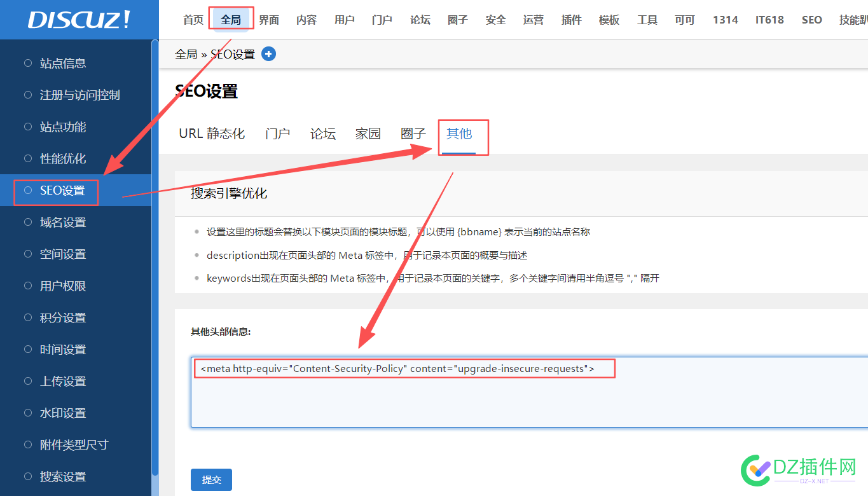
Task: Open the SEO设置 sidebar entry
Action: (x=62, y=191)
